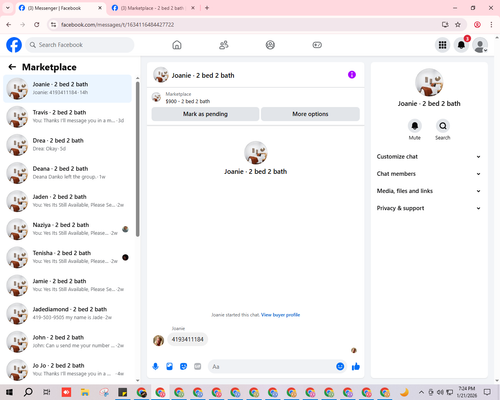Open Windows taskbar search
The height and width of the screenshot is (400, 500).
click(28, 392)
